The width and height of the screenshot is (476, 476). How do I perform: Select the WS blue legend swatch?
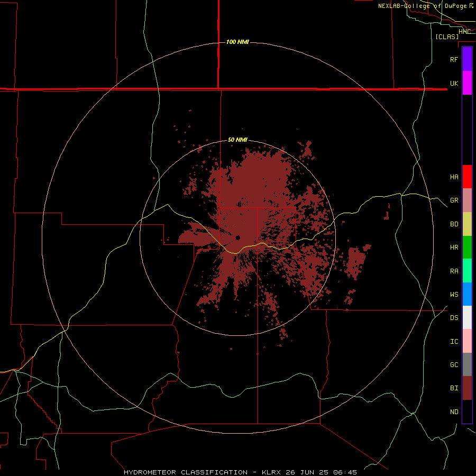[467, 294]
